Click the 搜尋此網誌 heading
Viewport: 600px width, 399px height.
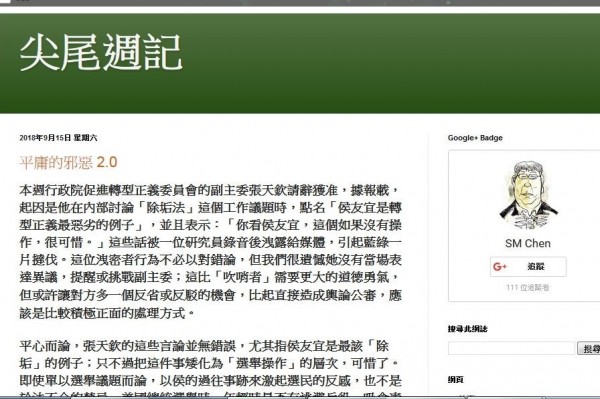coord(468,329)
